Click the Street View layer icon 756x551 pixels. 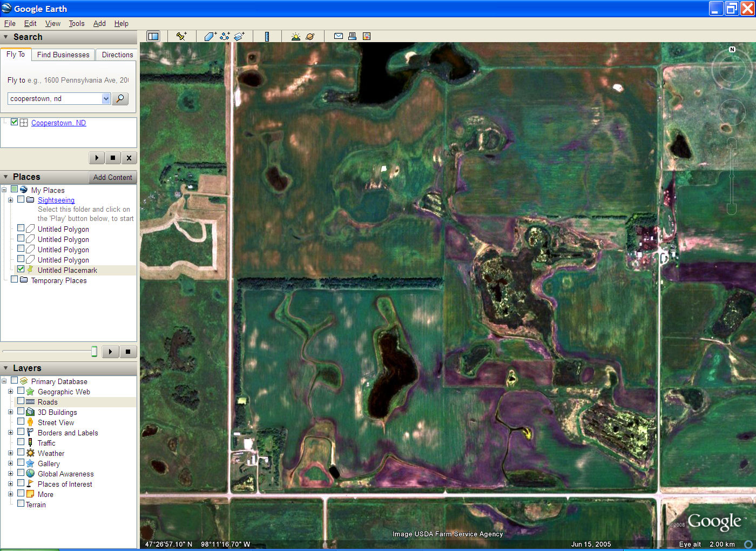point(30,422)
